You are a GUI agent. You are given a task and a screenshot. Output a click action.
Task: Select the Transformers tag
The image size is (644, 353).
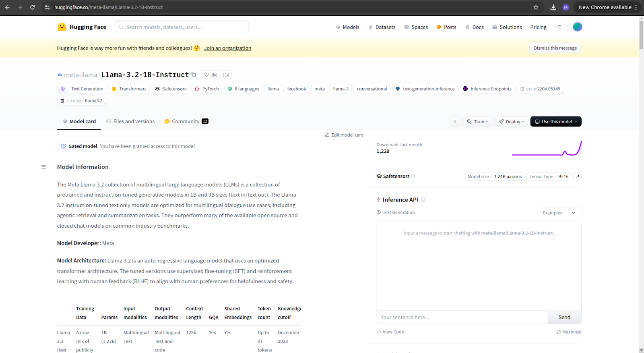pos(129,89)
